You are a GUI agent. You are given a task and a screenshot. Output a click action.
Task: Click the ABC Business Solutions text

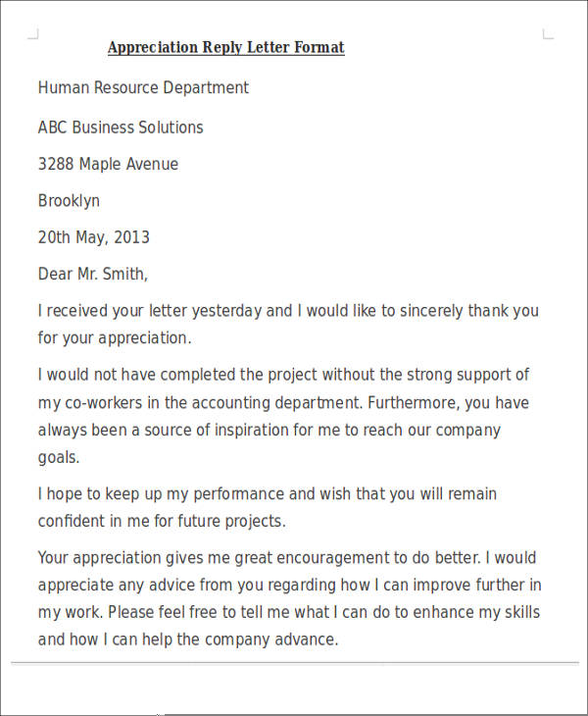tap(121, 128)
